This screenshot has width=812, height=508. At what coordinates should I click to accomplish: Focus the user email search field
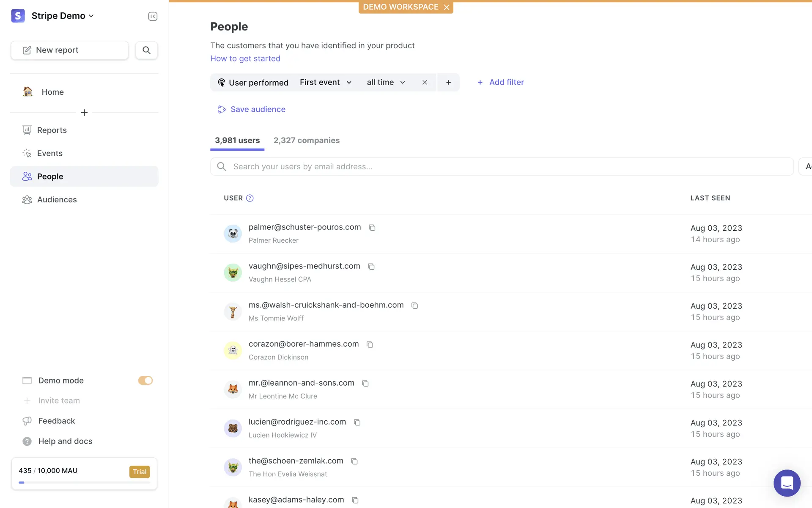pos(502,167)
